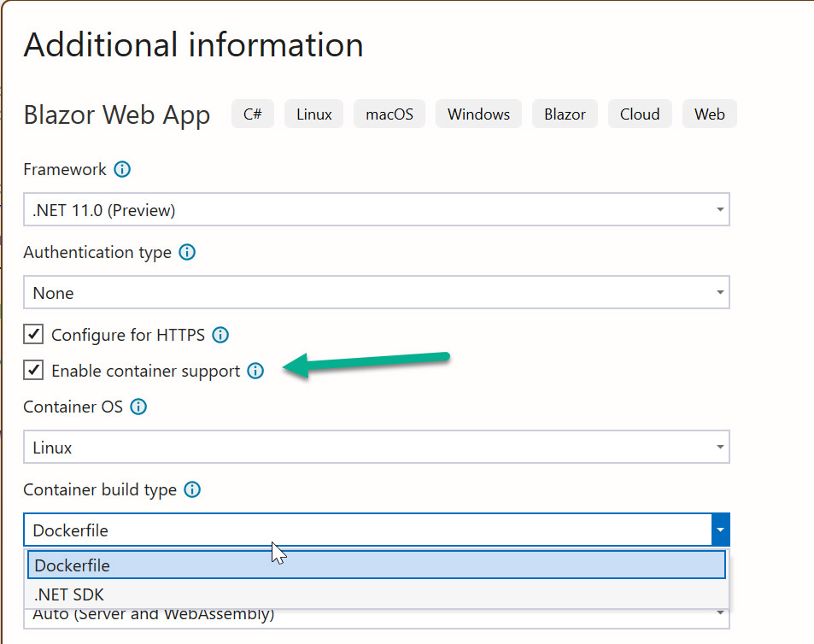Click the Blazor tag
The image size is (814, 644).
click(x=565, y=114)
